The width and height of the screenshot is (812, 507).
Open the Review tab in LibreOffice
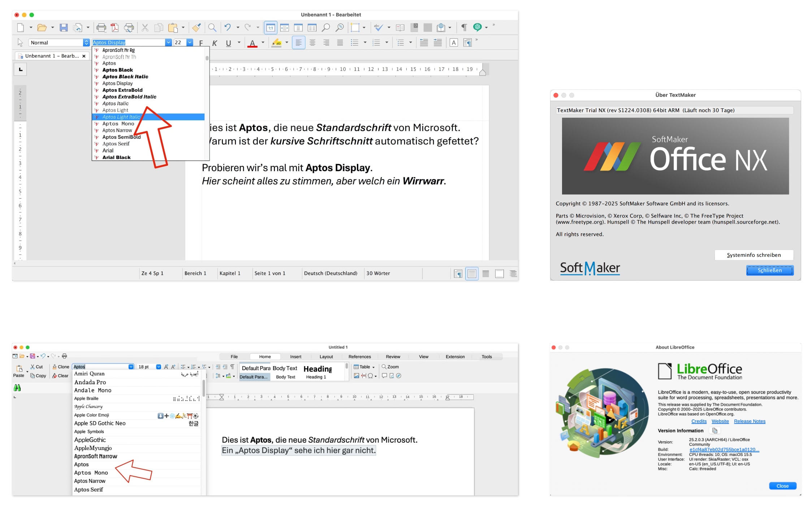point(393,357)
